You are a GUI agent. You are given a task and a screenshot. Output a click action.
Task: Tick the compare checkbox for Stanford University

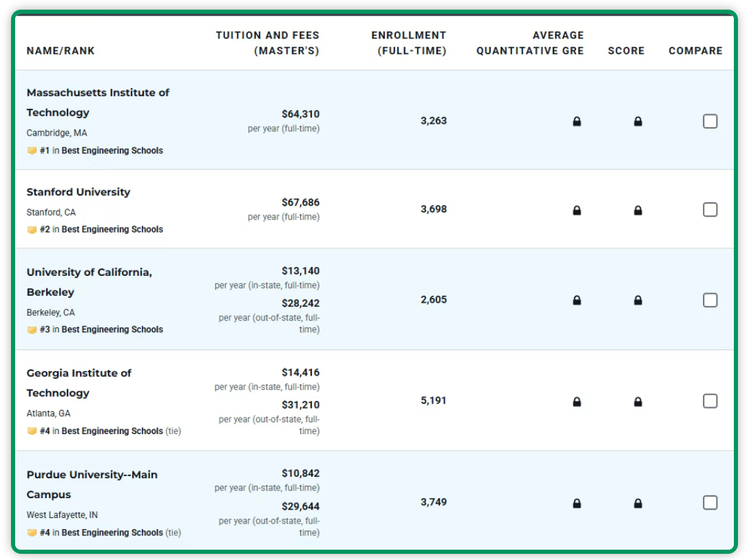click(710, 210)
